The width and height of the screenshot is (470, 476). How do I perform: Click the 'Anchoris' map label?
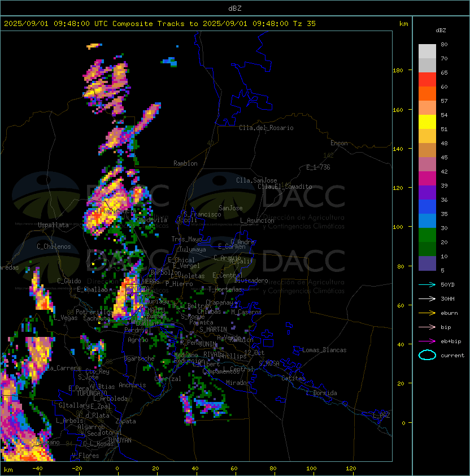(x=132, y=385)
